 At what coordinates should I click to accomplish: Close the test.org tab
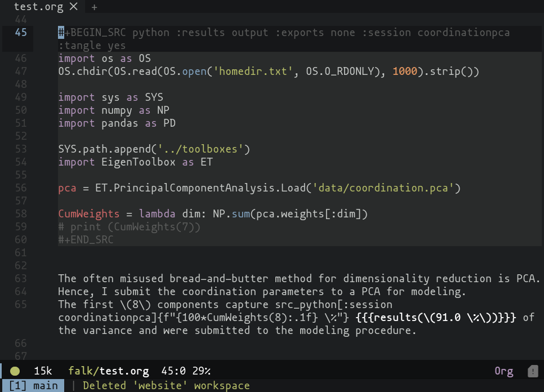[x=73, y=7]
